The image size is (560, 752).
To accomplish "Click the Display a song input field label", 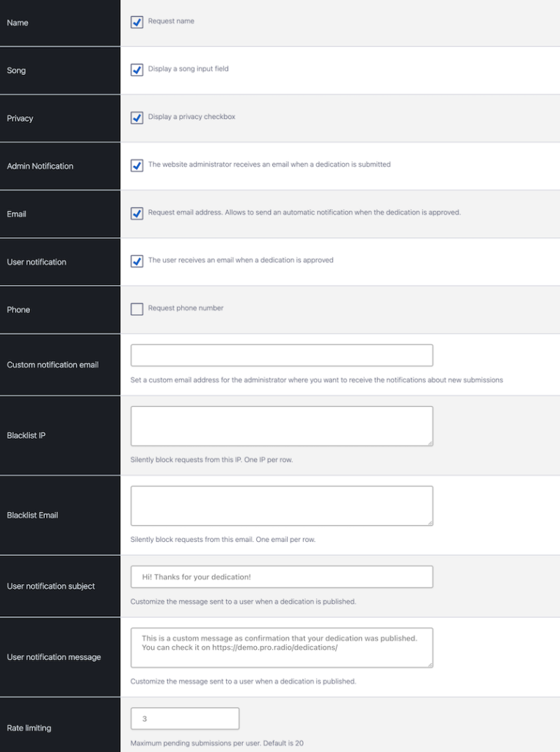I will [188, 69].
